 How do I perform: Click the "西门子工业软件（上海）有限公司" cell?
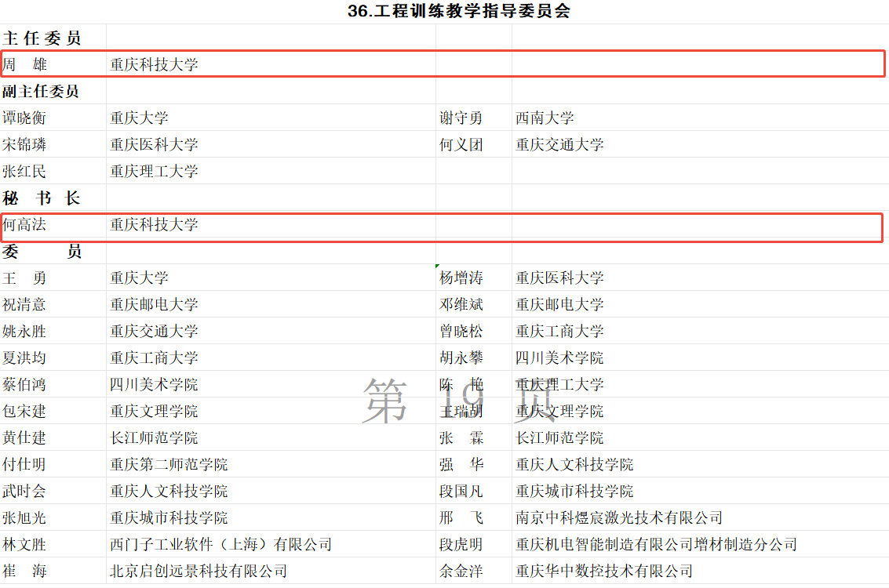220,545
